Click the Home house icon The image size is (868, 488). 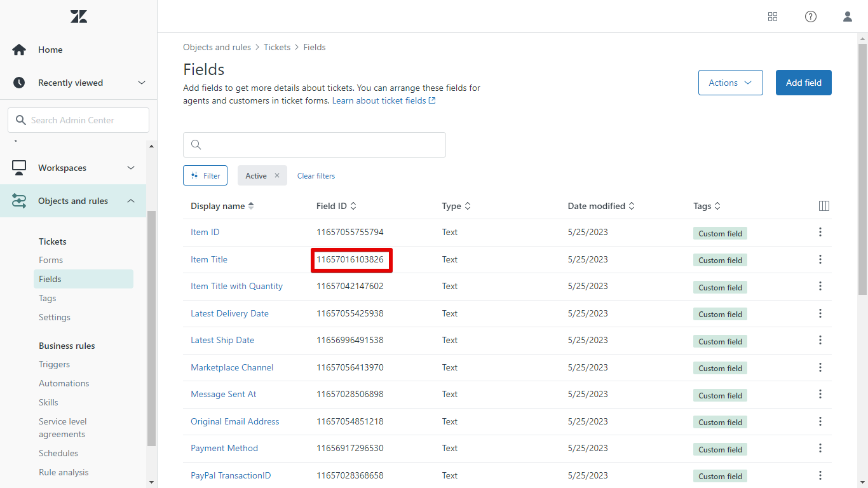[x=19, y=50]
